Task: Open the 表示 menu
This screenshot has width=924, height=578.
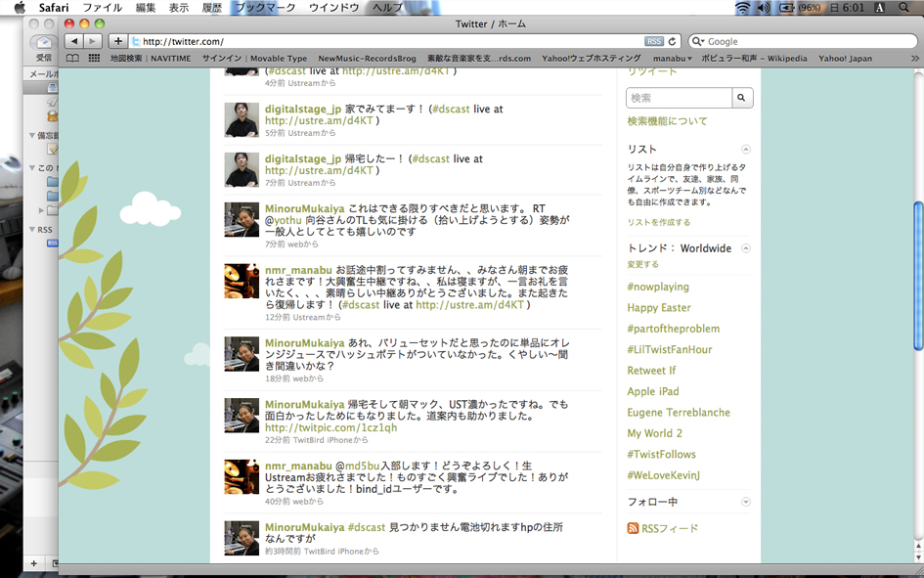Action: click(x=179, y=8)
